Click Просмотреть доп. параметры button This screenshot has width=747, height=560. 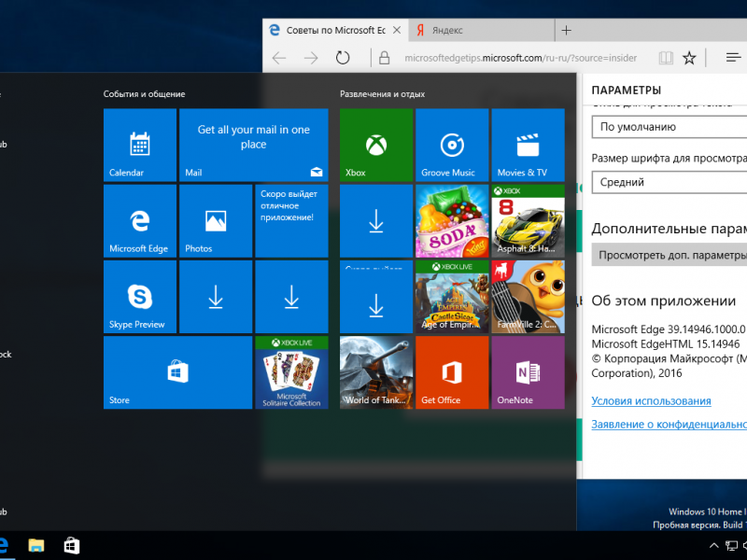[669, 255]
